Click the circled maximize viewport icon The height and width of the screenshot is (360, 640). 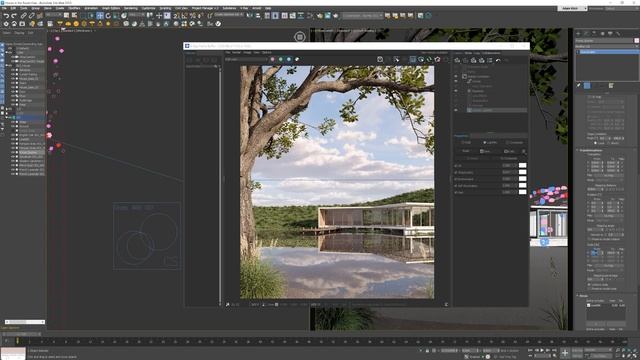300,37
